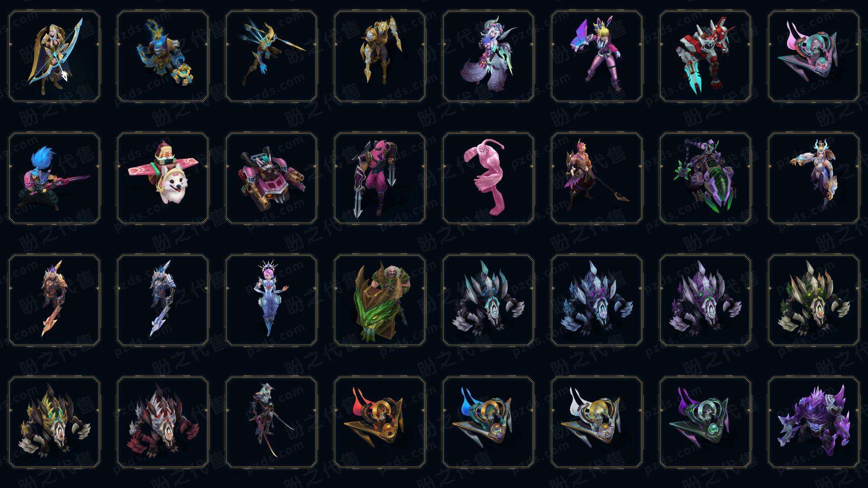868x488 pixels.
Task: Choose the blue trident wielder skin
Action: [x=271, y=56]
